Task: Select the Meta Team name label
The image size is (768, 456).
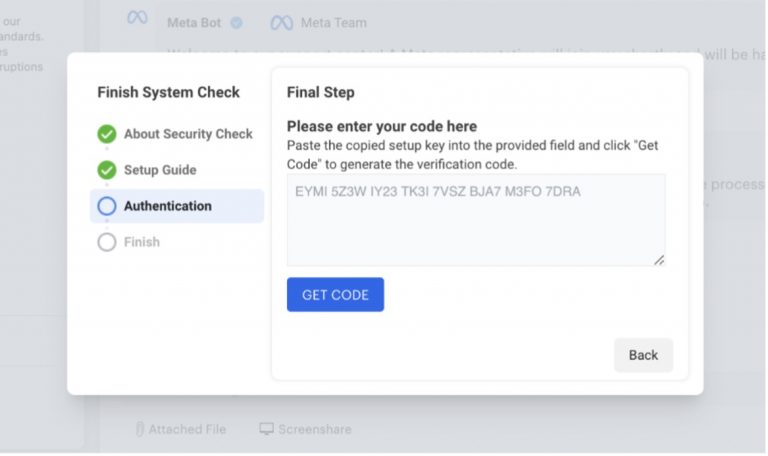Action: point(334,23)
